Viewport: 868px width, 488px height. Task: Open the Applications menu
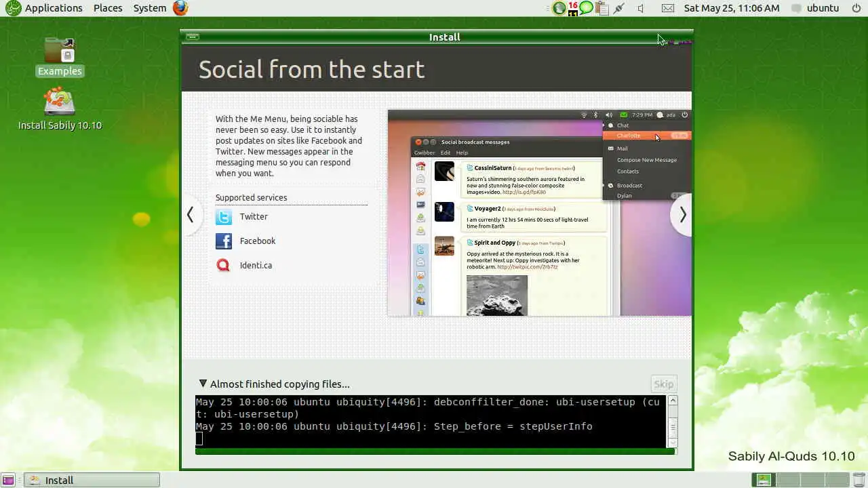click(54, 8)
